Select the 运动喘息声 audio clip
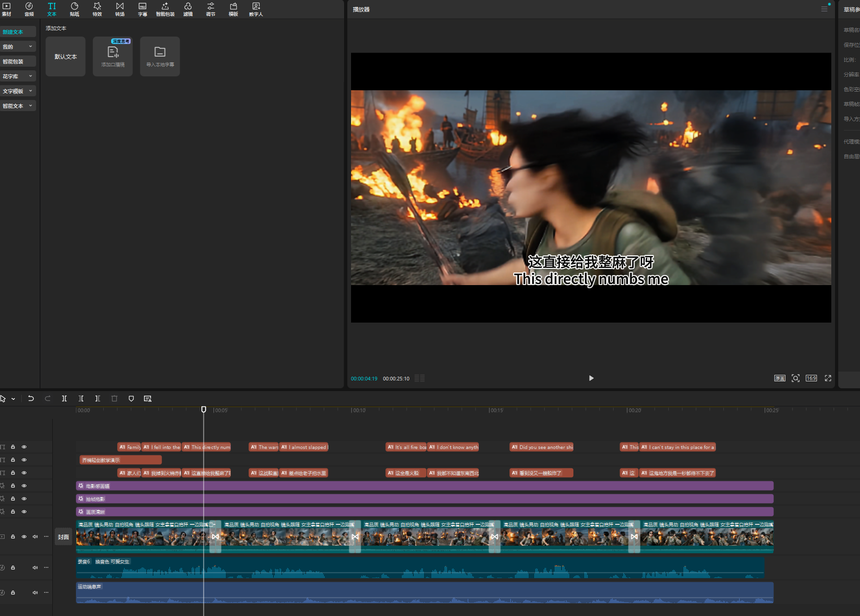This screenshot has height=616, width=860. [x=425, y=593]
